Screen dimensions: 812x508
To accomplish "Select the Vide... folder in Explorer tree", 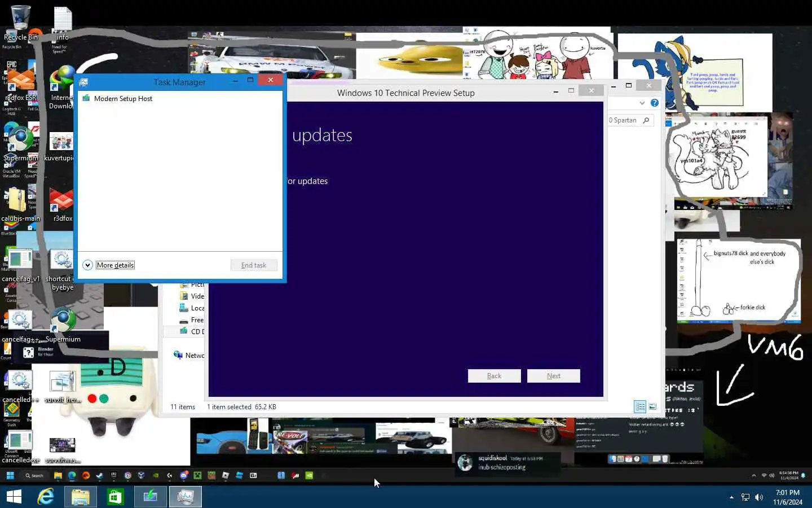I will pos(192,296).
